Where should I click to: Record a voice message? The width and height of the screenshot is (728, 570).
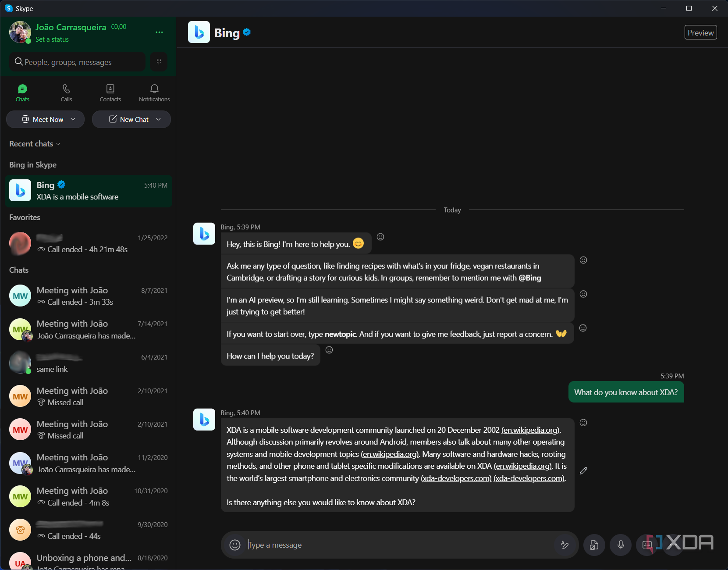(x=621, y=545)
